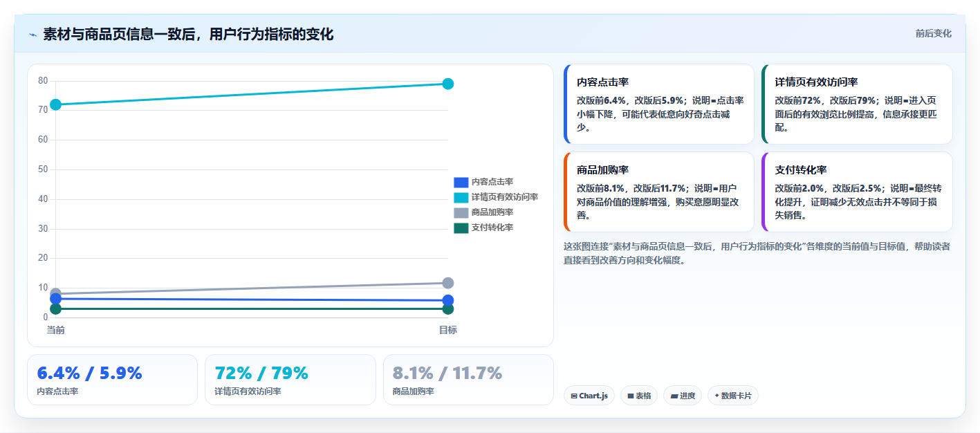Click the 目标 x-axis label

[447, 330]
